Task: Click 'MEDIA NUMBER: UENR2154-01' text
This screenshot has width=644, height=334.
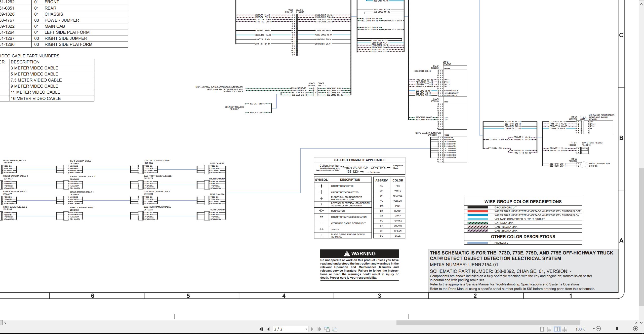Action: click(464, 265)
